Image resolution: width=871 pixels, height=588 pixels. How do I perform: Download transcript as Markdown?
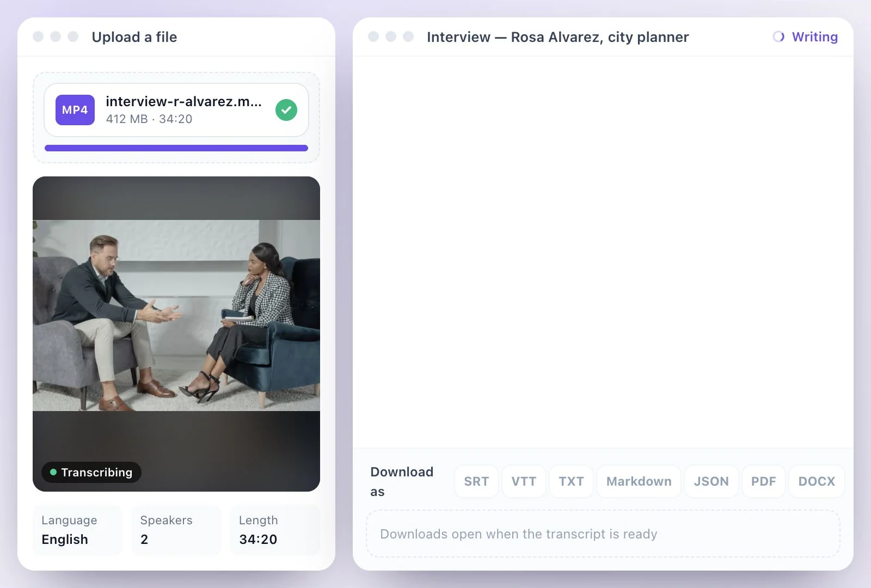pyautogui.click(x=639, y=481)
